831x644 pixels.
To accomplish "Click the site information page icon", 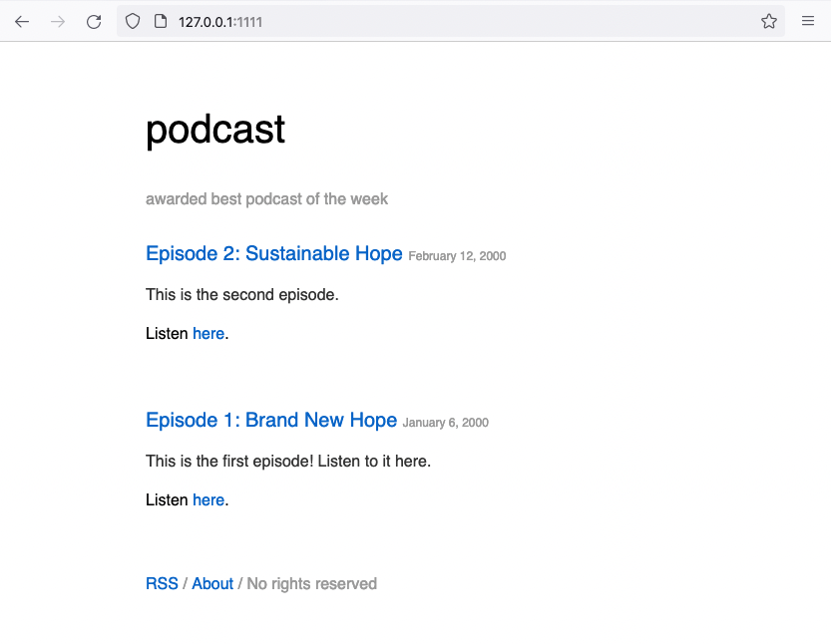I will [159, 21].
